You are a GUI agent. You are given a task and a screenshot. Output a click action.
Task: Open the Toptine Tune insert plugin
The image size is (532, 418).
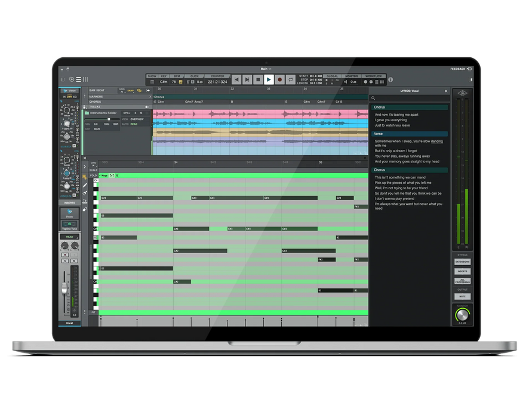69,225
